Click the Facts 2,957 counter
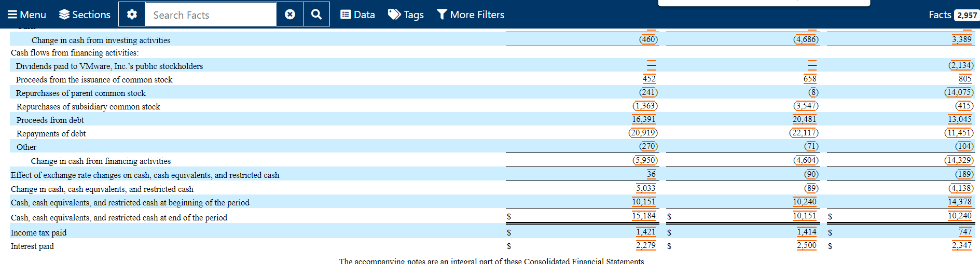980x264 pixels. point(953,15)
